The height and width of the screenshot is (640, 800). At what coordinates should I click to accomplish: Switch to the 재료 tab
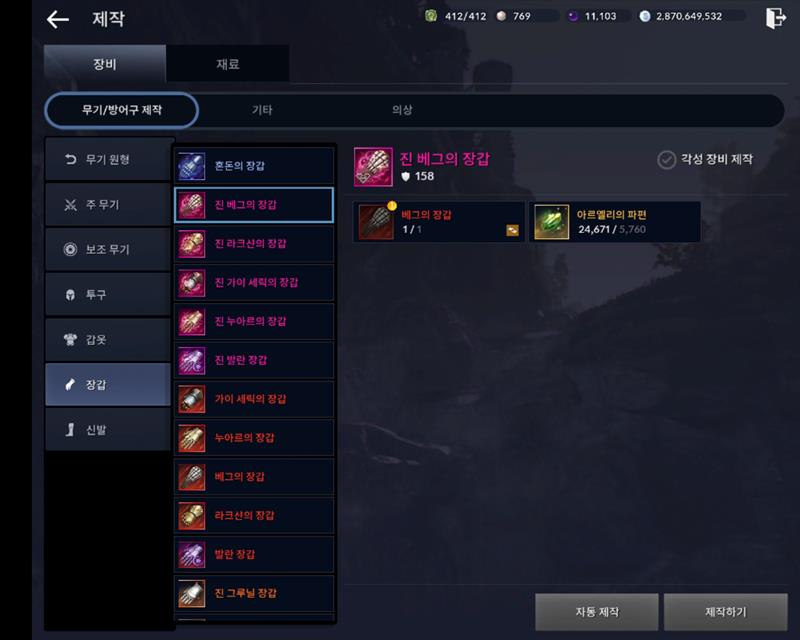[x=228, y=64]
